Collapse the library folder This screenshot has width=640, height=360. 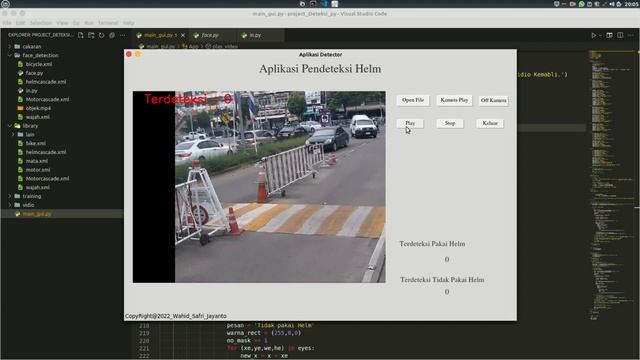point(30,126)
